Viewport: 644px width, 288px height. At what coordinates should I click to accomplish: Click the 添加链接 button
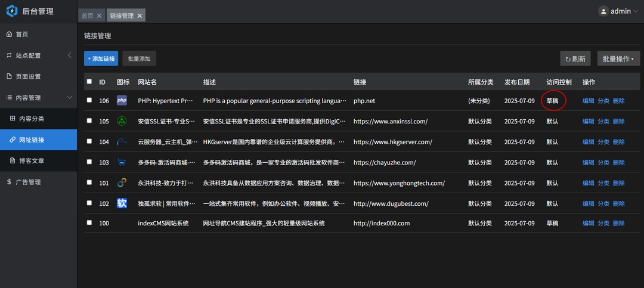click(101, 58)
